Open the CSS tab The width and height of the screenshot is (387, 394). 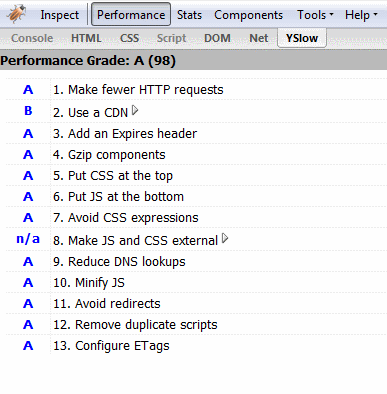(x=129, y=38)
